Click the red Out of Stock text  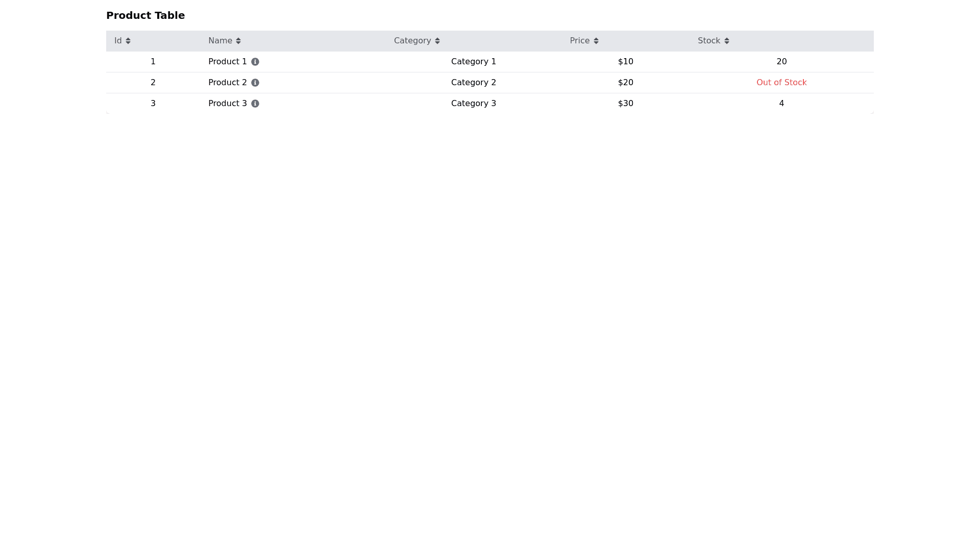coord(781,83)
